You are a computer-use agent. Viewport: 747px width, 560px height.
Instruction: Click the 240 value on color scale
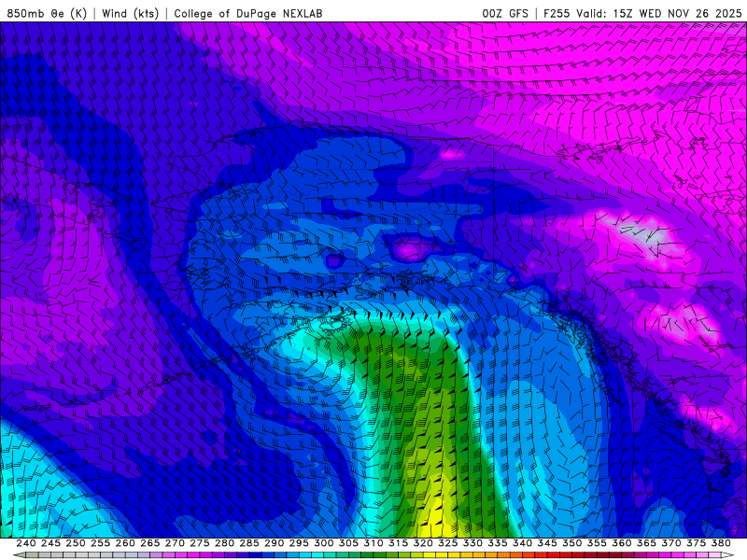(26, 543)
